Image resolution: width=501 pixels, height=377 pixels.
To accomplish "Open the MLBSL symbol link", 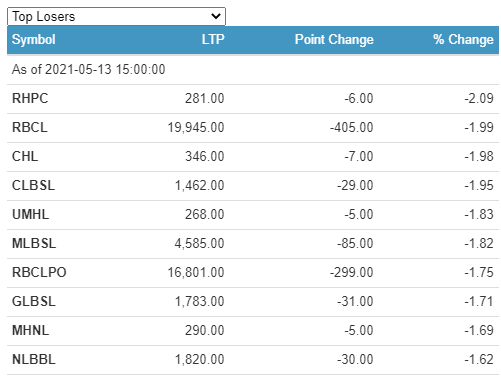I will (x=34, y=243).
